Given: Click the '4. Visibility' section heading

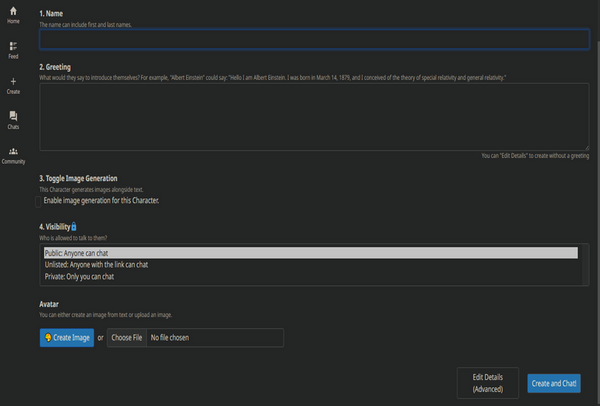Looking at the screenshot, I should (54, 227).
